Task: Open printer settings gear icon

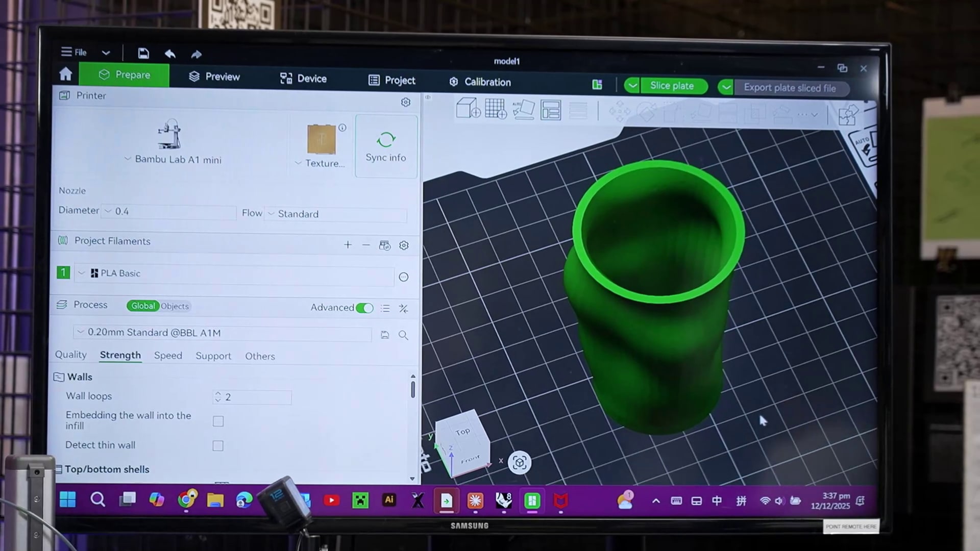Action: tap(405, 102)
